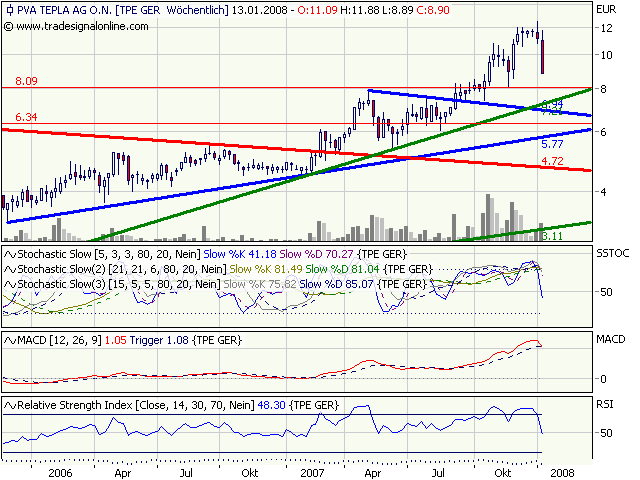Click the 2006 year marker on time axis

(x=61, y=471)
